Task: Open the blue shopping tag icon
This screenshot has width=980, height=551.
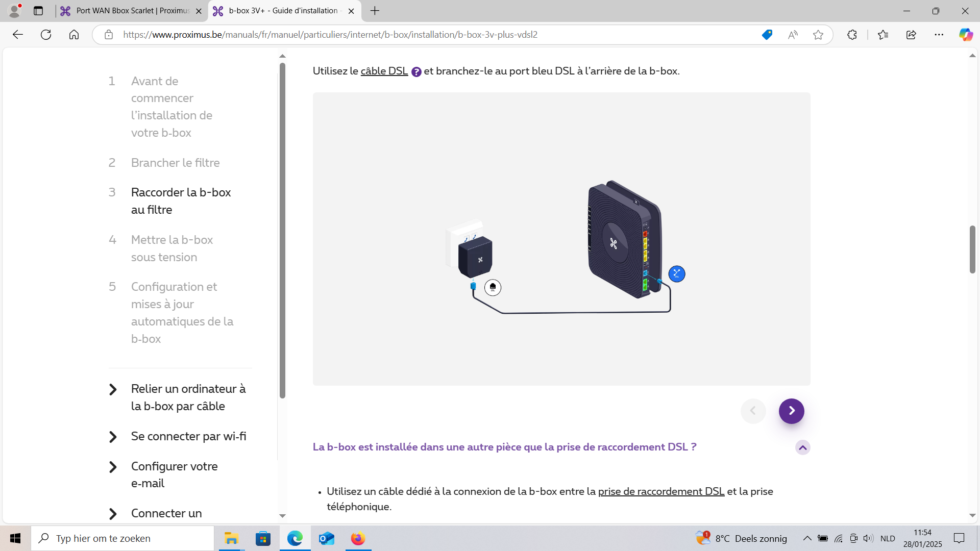Action: tap(767, 35)
